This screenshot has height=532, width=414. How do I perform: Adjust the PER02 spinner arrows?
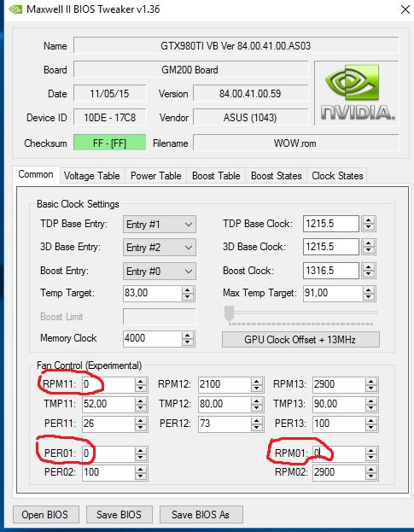141,473
